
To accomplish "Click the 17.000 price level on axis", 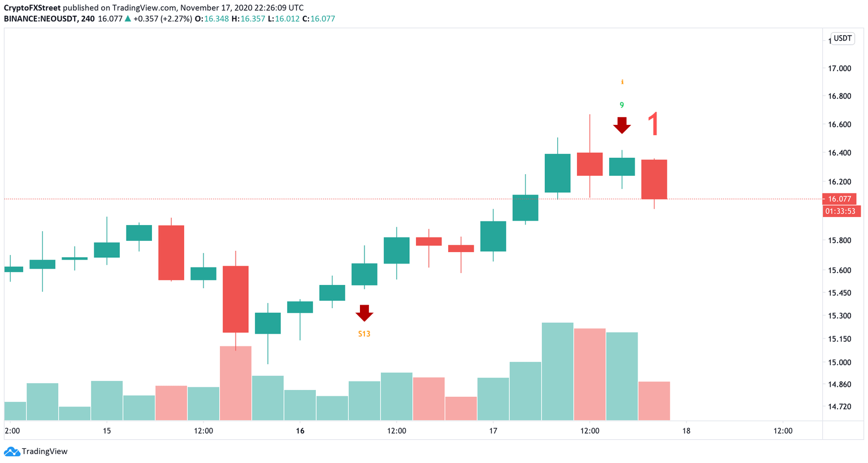I will click(x=839, y=68).
